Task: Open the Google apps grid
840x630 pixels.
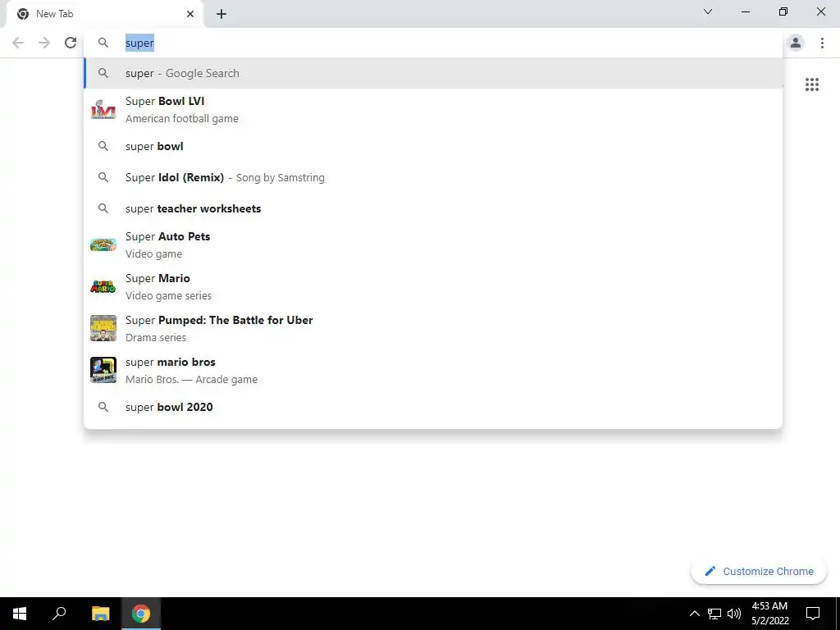Action: pos(812,84)
